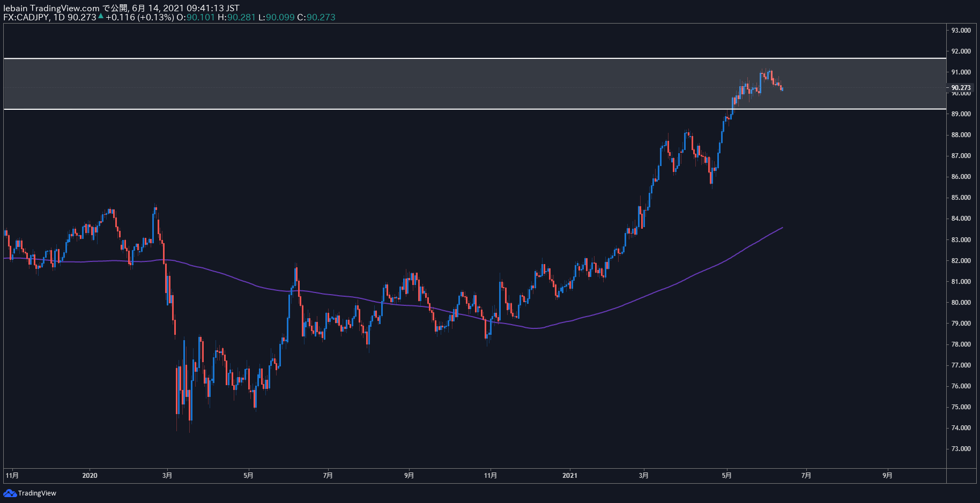
Task: Click the 74.000 price axis label
Action: pos(961,428)
